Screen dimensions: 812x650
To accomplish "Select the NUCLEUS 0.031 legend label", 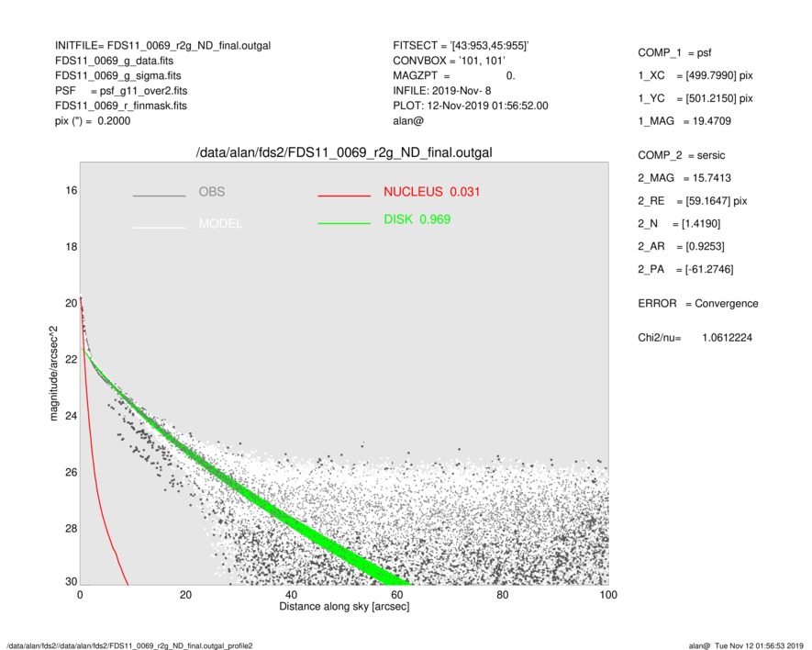I will tap(431, 192).
